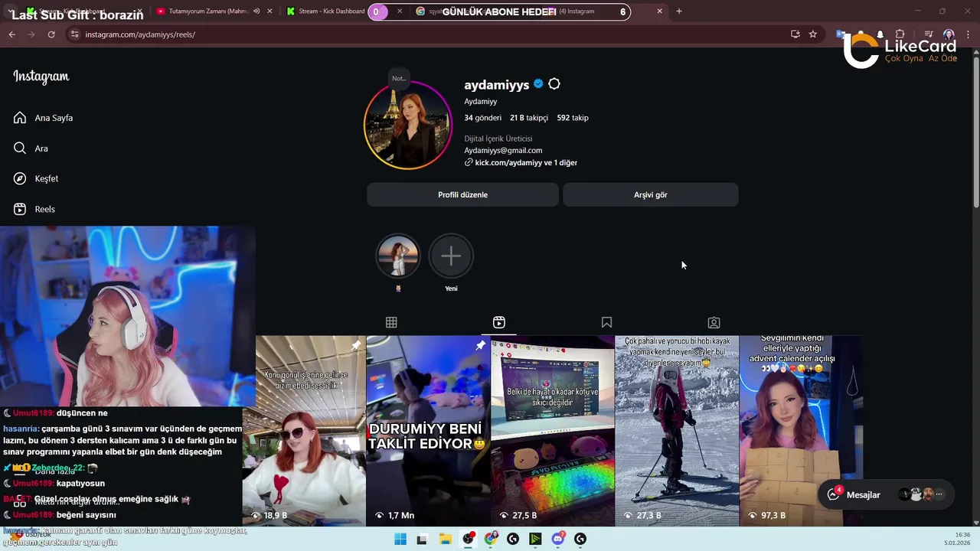Open Chrome three-dot menu
This screenshot has height=551, width=980.
[968, 34]
